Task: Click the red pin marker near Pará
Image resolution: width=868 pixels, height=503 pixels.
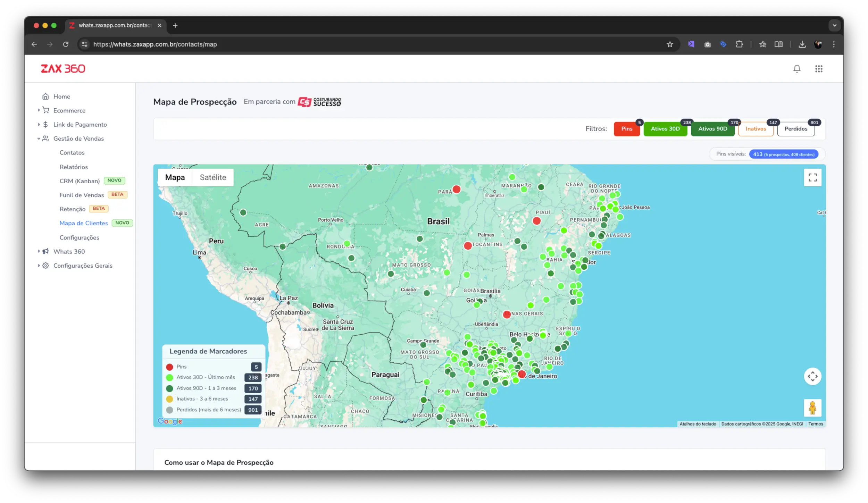Action: (457, 190)
